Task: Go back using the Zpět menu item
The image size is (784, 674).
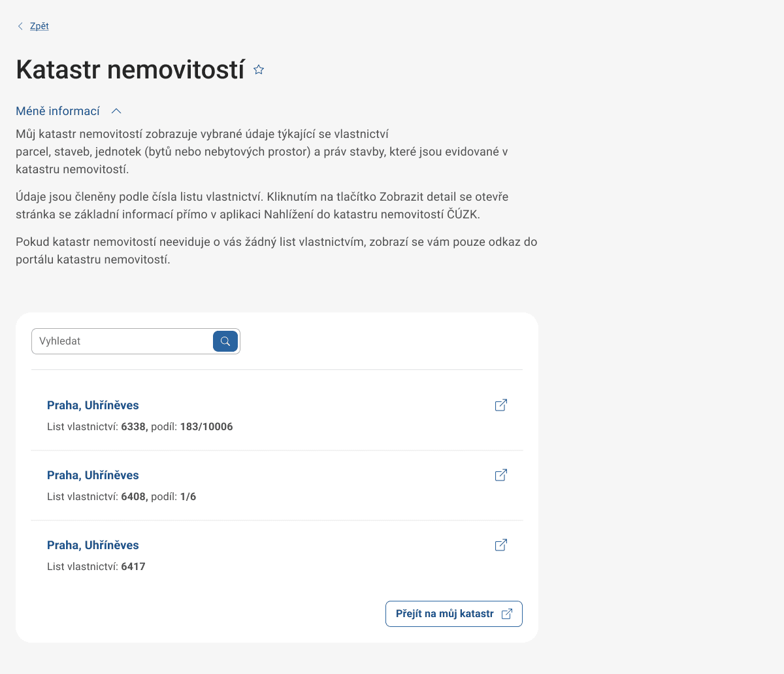Action: point(39,25)
